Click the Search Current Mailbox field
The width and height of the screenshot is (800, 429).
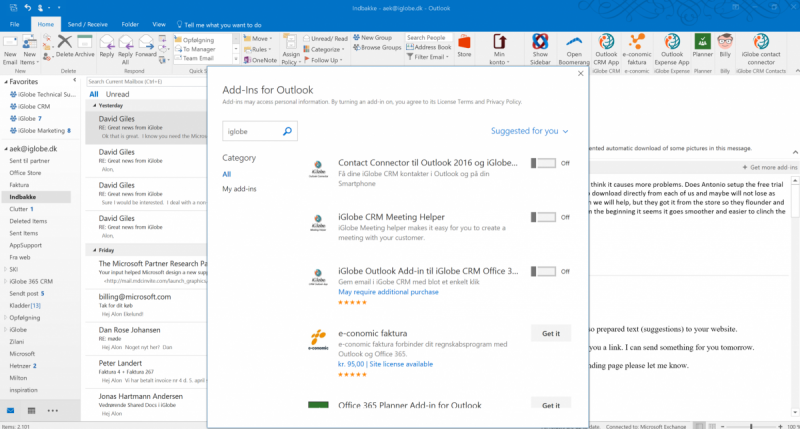145,82
